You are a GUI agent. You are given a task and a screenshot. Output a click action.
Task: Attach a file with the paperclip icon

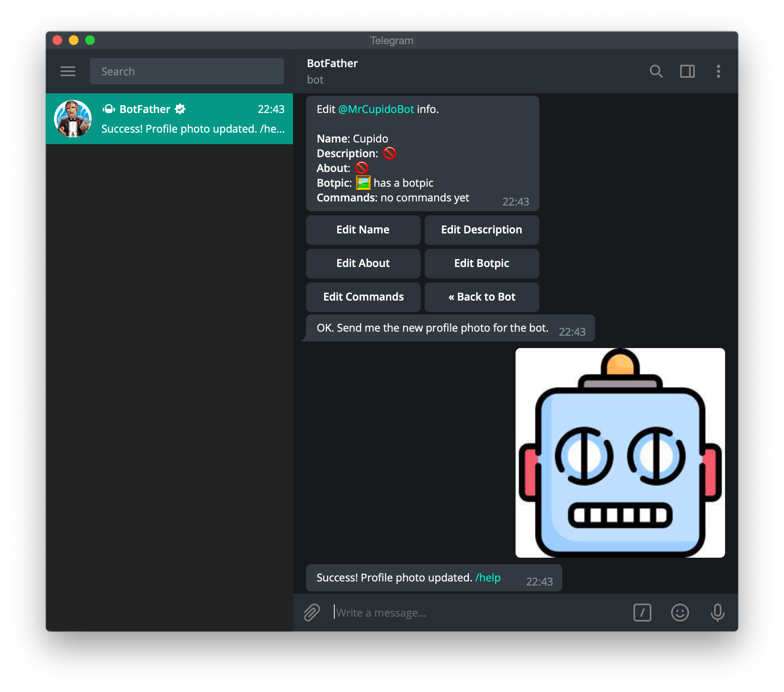tap(311, 613)
